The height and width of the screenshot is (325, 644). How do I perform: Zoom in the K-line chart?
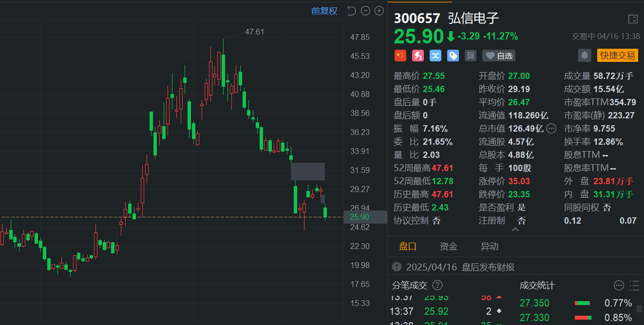379,11
